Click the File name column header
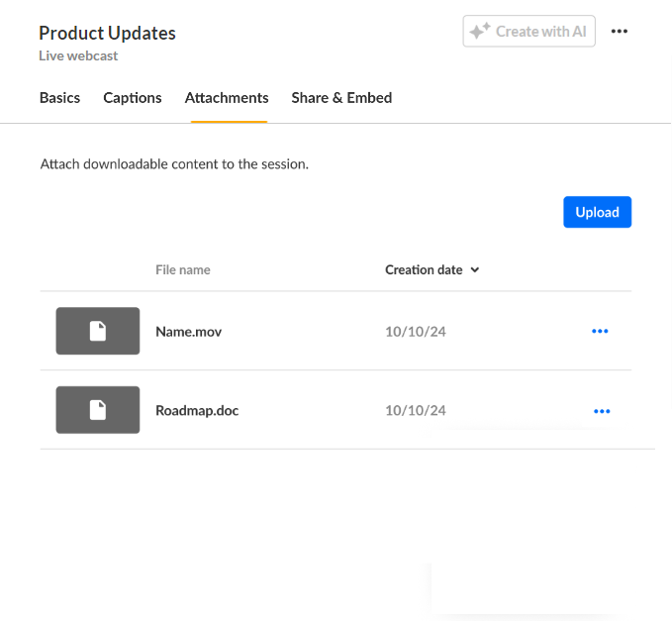Viewport: 672px width, 621px height. click(x=182, y=269)
